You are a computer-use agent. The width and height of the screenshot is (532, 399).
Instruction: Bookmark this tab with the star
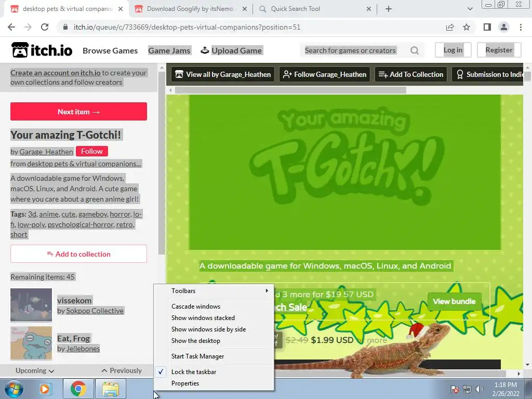pos(467,27)
